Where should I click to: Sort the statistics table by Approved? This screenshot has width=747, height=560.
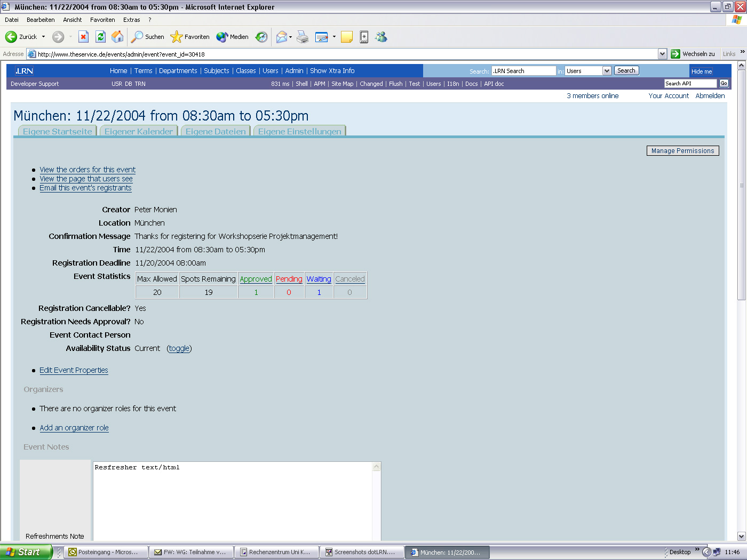point(256,278)
